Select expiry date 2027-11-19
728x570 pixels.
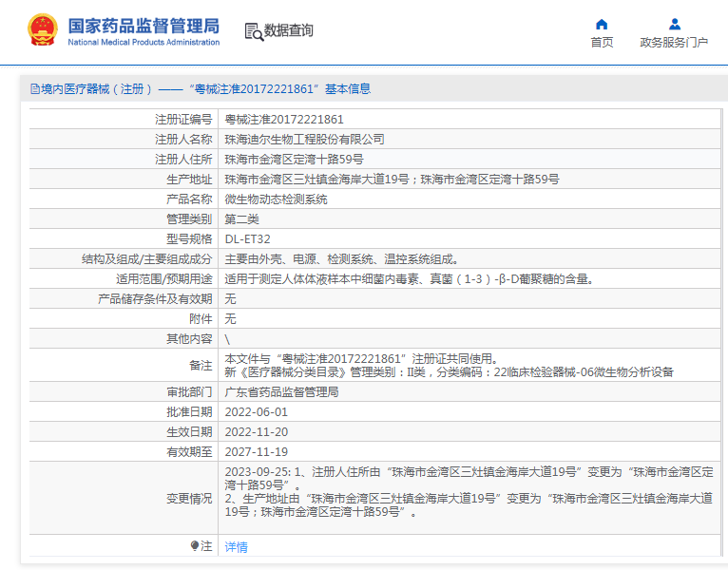pos(257,452)
